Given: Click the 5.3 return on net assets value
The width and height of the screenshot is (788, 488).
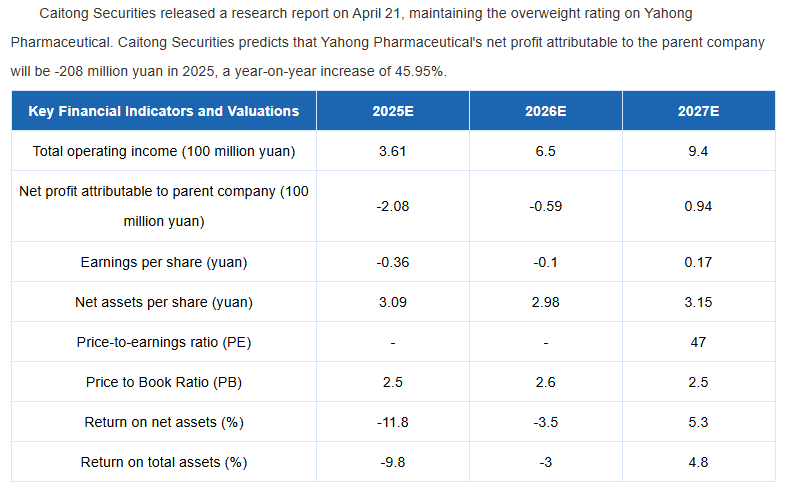Looking at the screenshot, I should [699, 423].
